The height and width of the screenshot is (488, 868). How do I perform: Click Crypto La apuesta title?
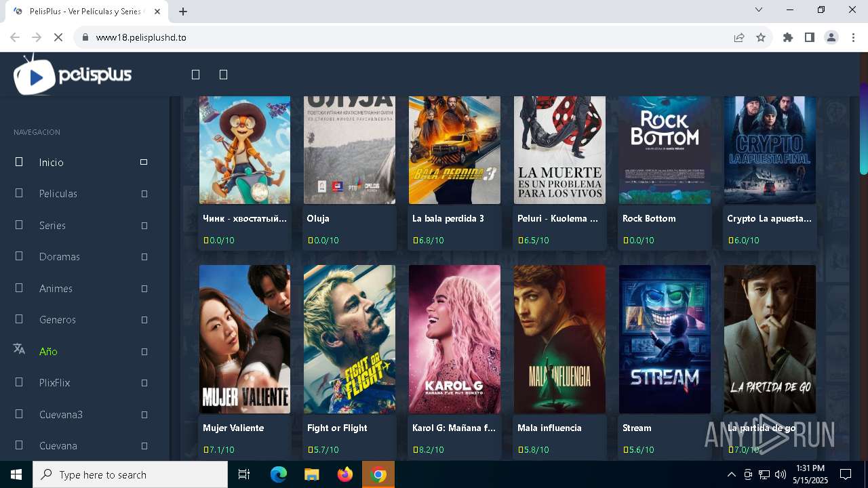[x=769, y=219]
